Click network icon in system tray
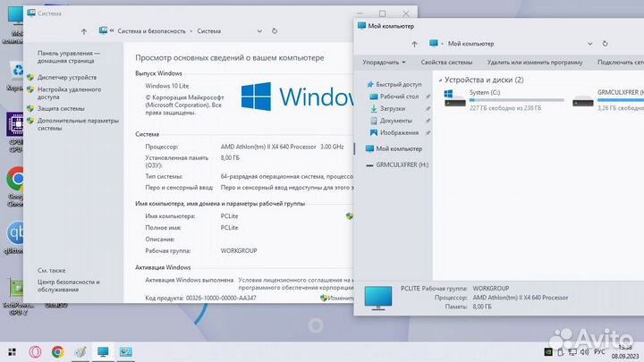The width and height of the screenshot is (644, 362). point(572,352)
